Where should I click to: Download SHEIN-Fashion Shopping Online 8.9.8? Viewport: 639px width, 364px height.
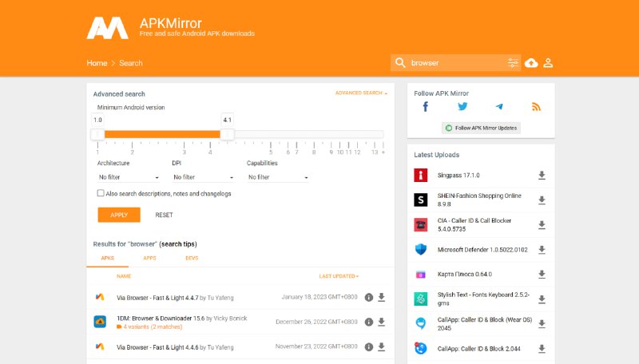(x=542, y=200)
